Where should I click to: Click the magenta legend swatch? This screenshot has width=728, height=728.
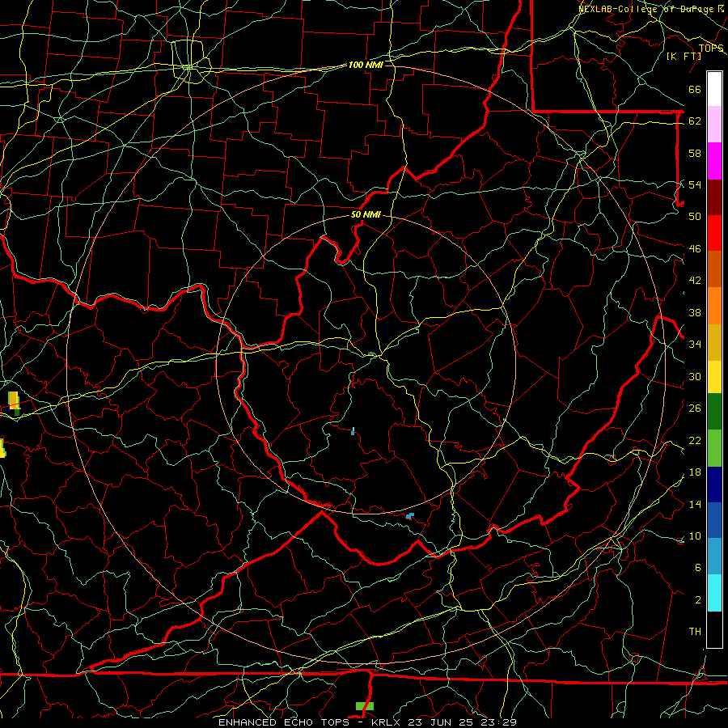click(x=714, y=161)
